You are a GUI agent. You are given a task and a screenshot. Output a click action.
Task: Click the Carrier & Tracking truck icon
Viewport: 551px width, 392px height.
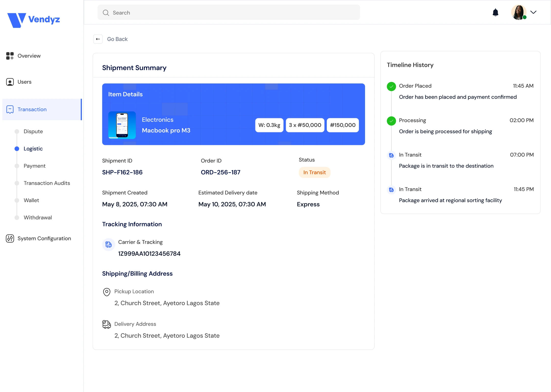point(109,244)
